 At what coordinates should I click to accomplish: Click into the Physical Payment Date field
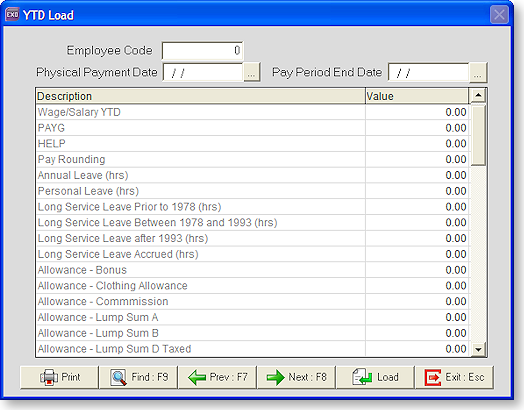[203, 73]
